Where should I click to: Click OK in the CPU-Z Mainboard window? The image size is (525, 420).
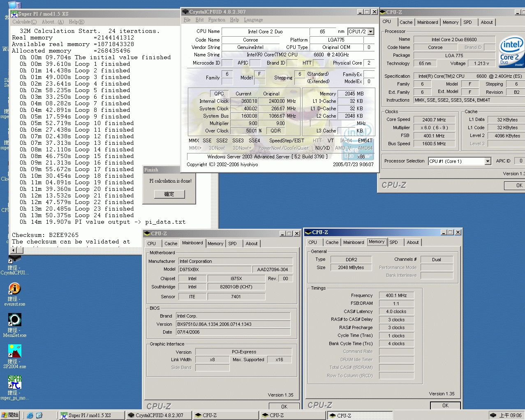284,406
